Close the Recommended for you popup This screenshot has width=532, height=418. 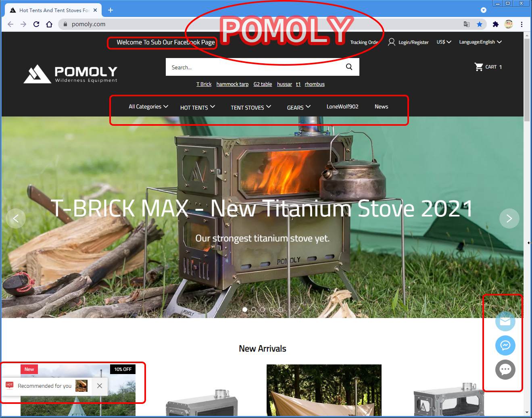coord(100,386)
